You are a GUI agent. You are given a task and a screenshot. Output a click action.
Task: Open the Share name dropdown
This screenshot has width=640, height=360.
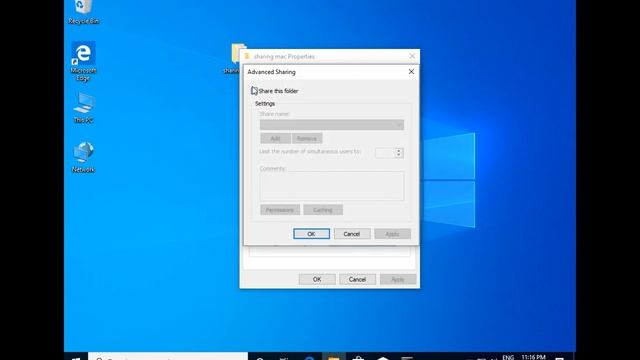pos(332,124)
